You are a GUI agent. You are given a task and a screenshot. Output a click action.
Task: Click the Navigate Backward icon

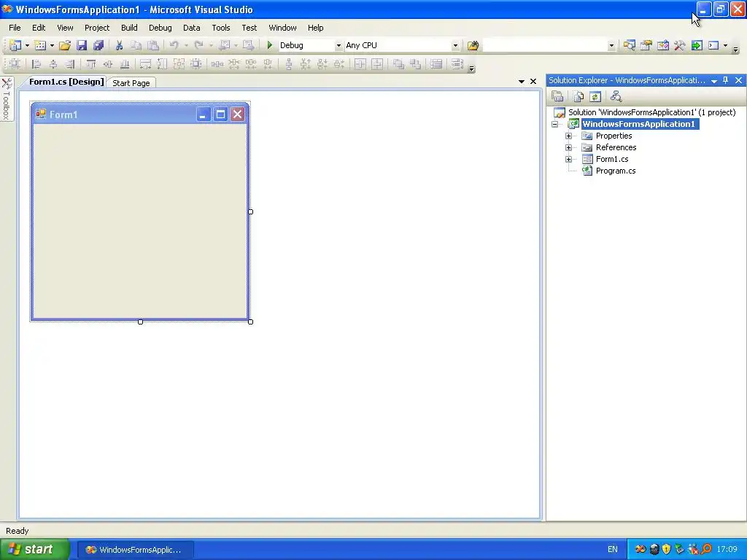[225, 45]
